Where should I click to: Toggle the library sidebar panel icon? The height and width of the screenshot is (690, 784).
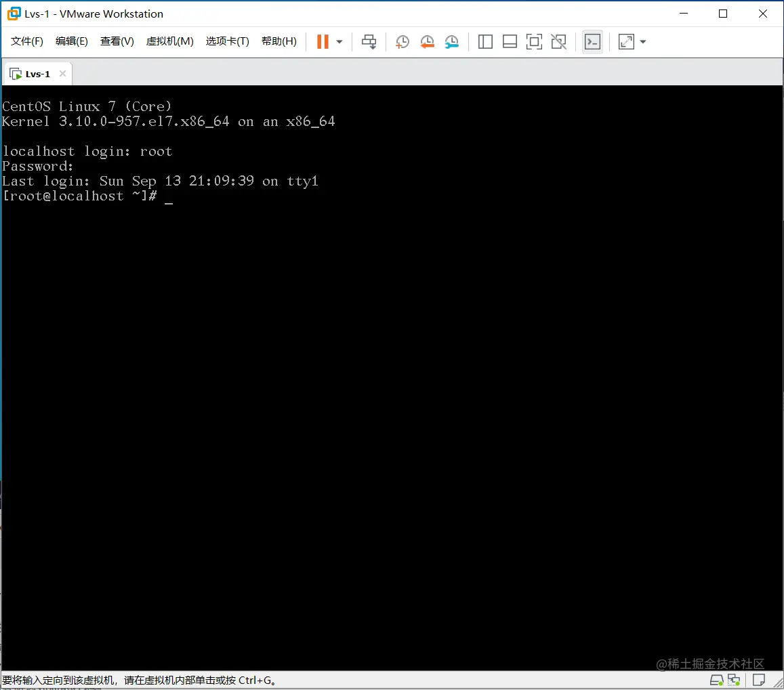click(x=485, y=42)
